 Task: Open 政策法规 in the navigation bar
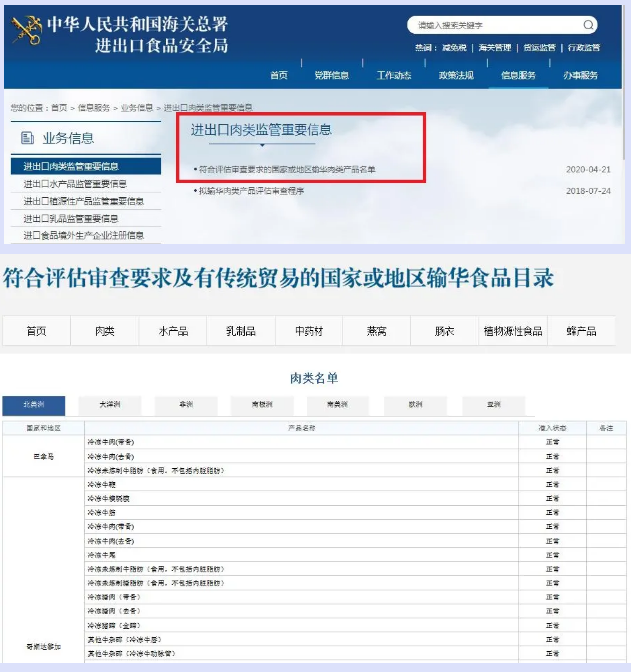click(456, 75)
